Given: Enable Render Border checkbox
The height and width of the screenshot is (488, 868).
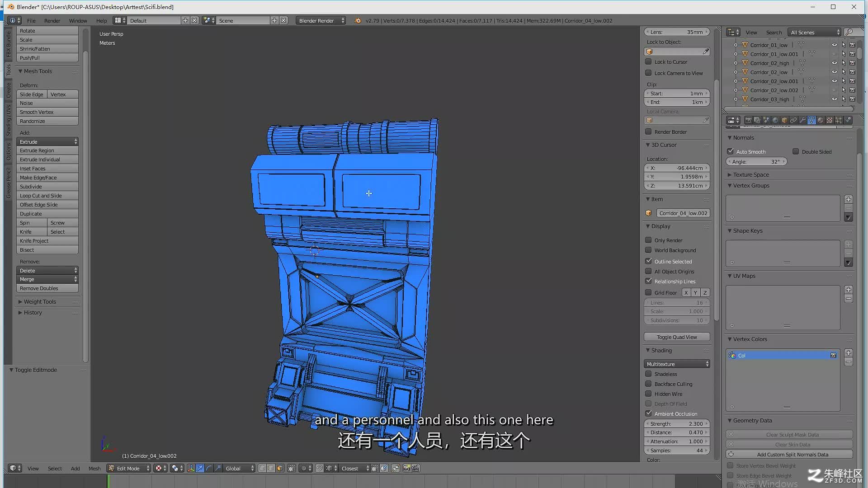Looking at the screenshot, I should tap(648, 131).
